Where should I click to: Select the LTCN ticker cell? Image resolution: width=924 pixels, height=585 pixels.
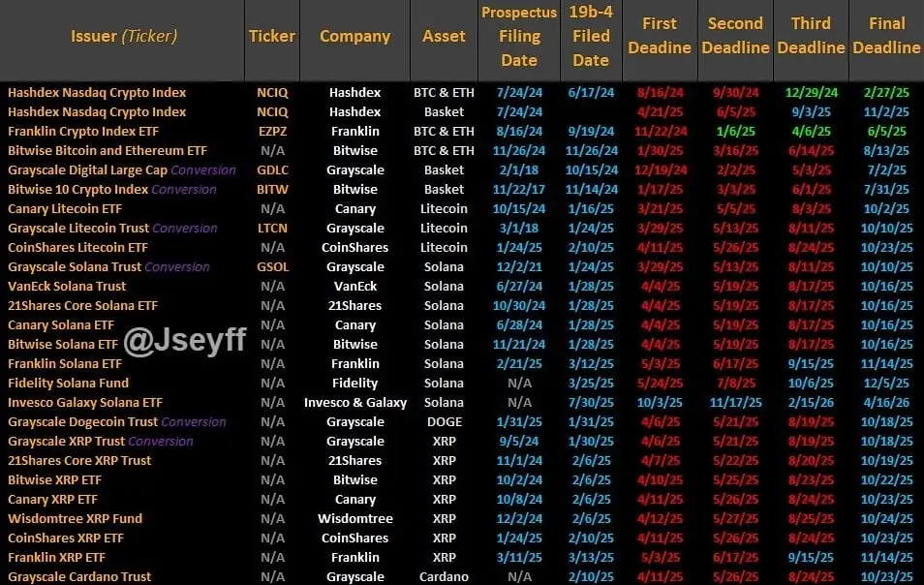(273, 228)
